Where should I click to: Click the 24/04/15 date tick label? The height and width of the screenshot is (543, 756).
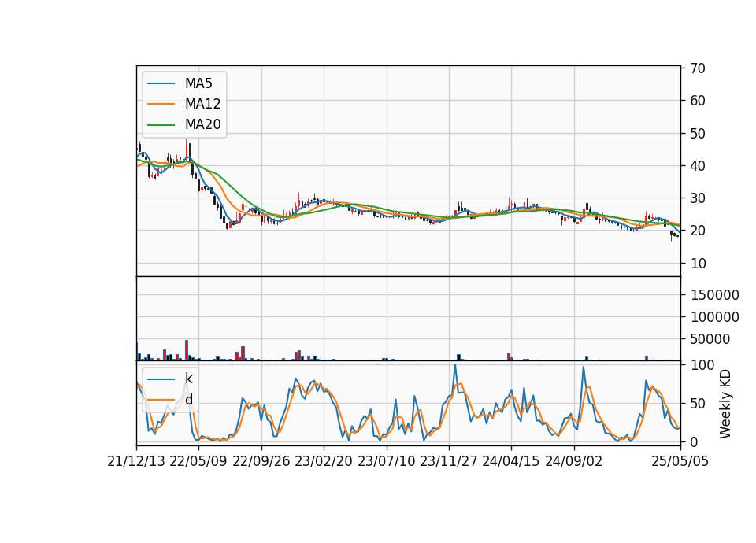pos(510,461)
